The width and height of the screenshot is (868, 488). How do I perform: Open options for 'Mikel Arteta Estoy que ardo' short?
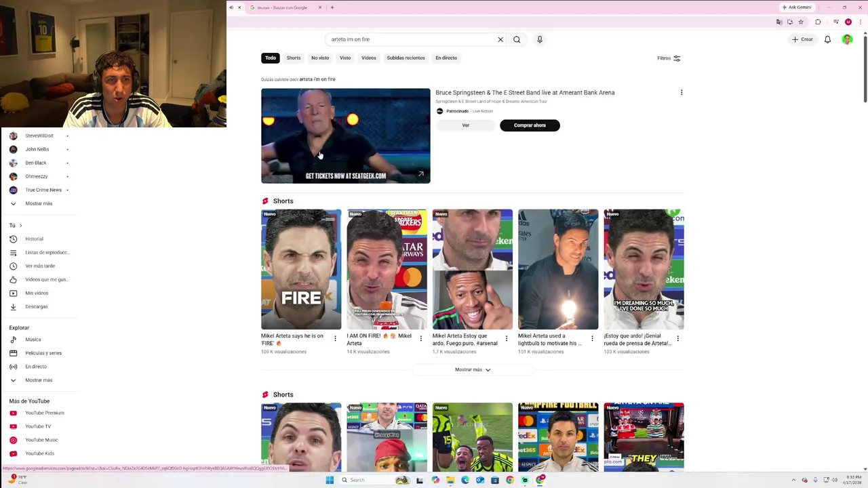point(507,338)
